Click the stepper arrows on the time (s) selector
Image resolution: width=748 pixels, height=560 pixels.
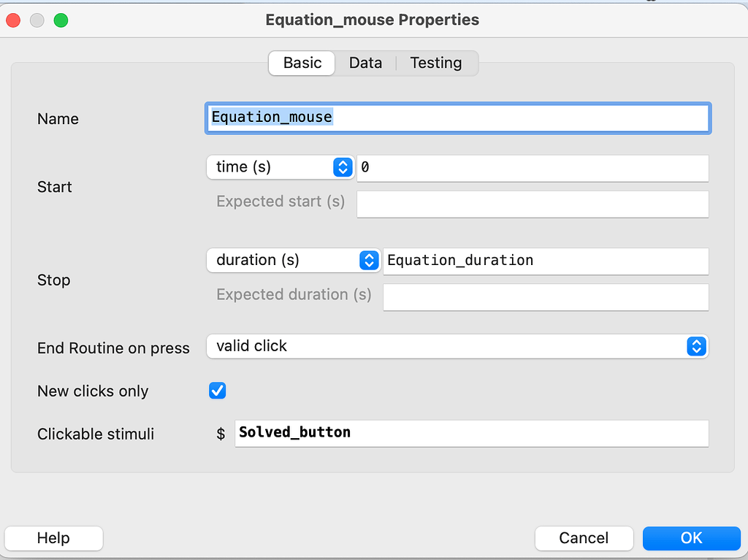341,167
